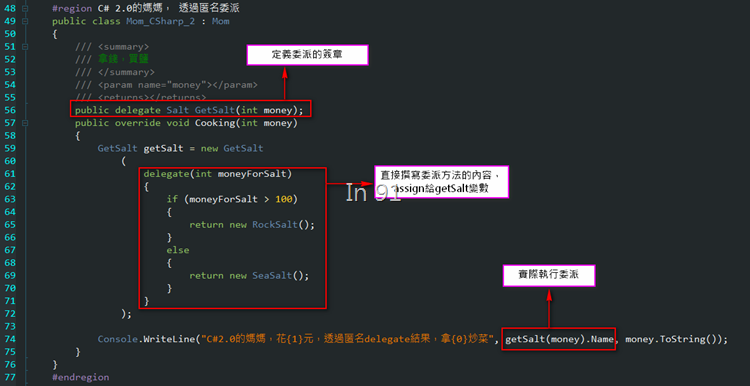Collapse the summary comment fold on line 51
750x386 pixels.
click(x=25, y=47)
